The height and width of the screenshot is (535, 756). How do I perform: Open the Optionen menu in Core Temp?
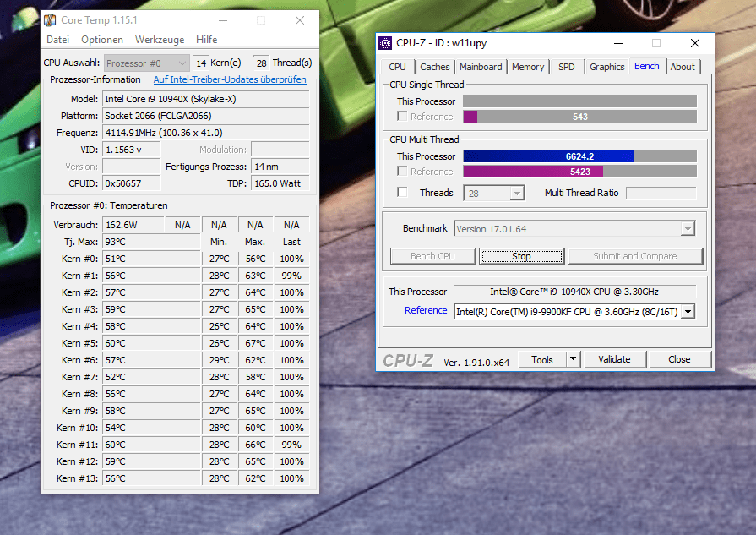(x=102, y=40)
